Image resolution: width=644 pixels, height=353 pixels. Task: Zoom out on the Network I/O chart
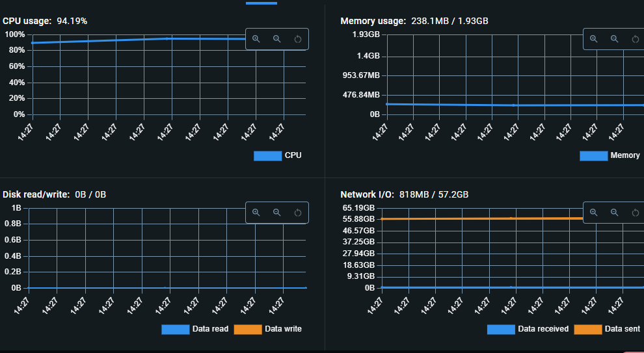pyautogui.click(x=615, y=213)
